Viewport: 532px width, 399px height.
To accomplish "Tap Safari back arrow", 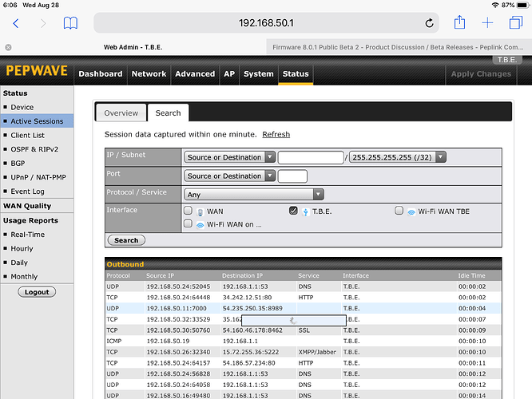I will pos(18,23).
